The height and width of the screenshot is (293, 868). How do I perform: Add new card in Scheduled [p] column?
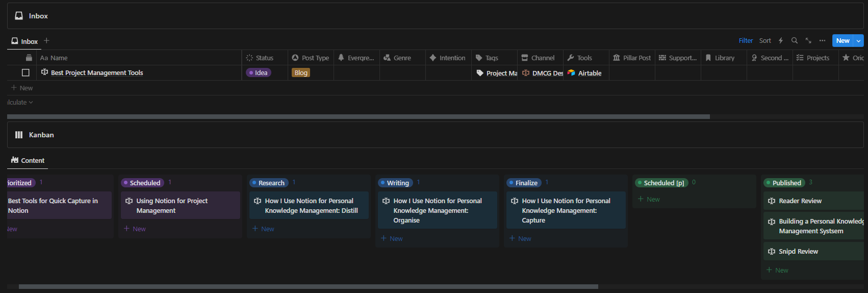[x=649, y=199]
